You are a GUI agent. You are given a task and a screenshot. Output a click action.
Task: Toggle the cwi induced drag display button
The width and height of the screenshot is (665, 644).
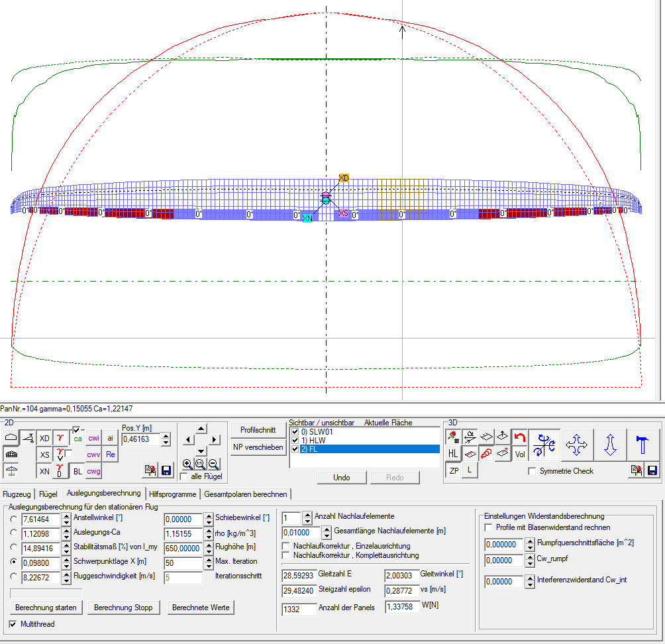94,438
